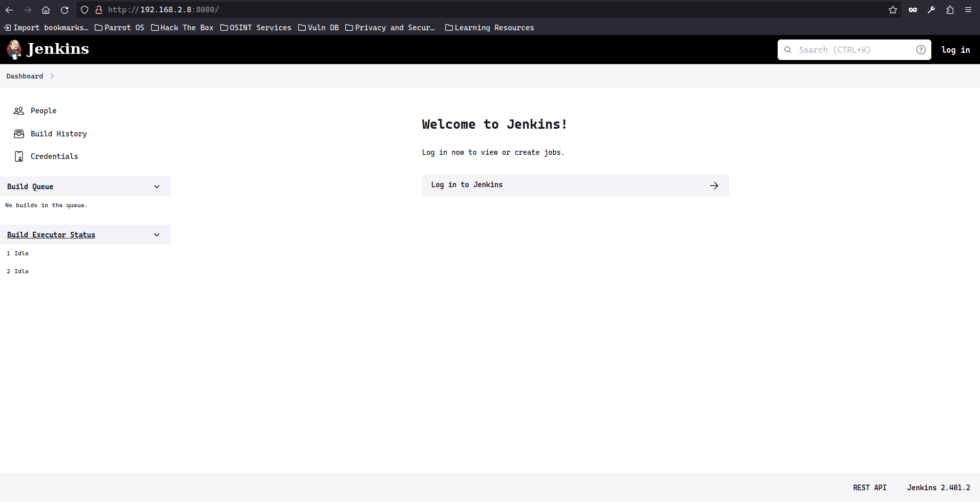This screenshot has width=980, height=502.
Task: Open the extensions puzzle icon
Action: click(950, 10)
